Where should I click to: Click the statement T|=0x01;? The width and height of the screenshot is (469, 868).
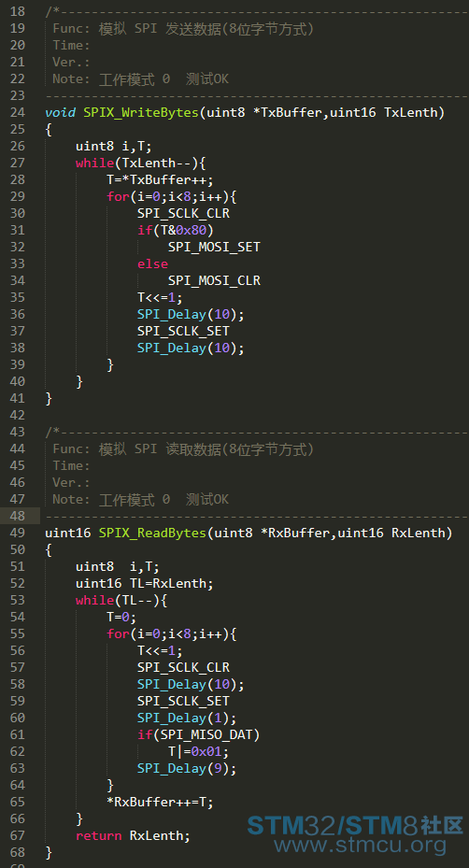click(199, 752)
